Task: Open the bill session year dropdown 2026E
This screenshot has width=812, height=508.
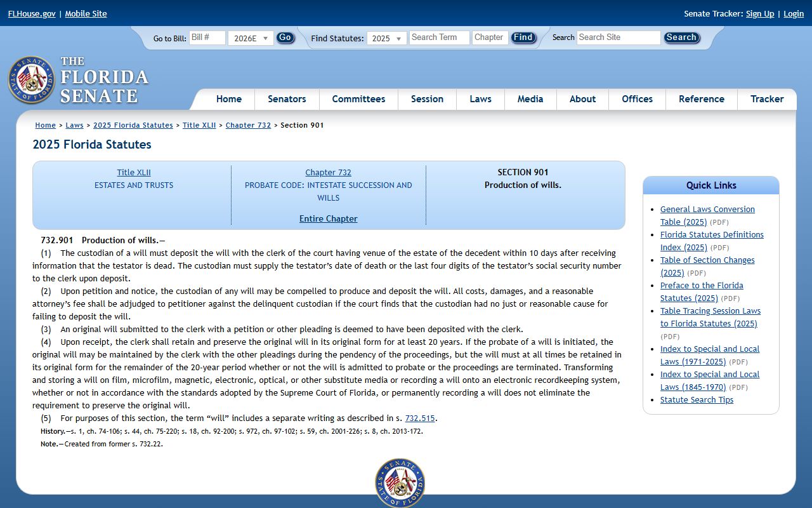Action: pos(251,38)
